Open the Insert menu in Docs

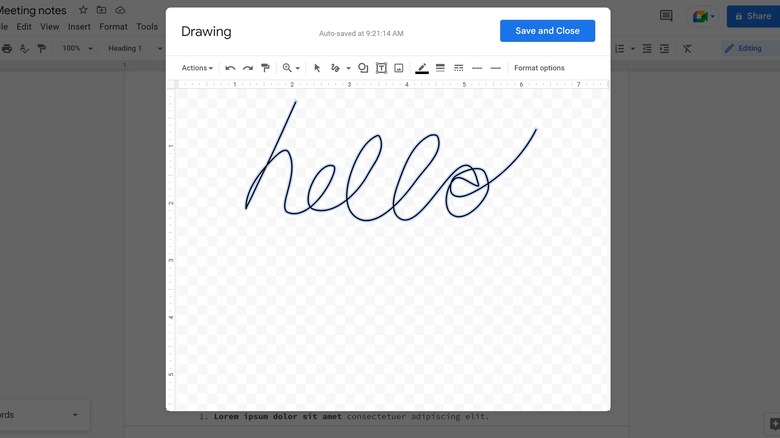coord(79,27)
